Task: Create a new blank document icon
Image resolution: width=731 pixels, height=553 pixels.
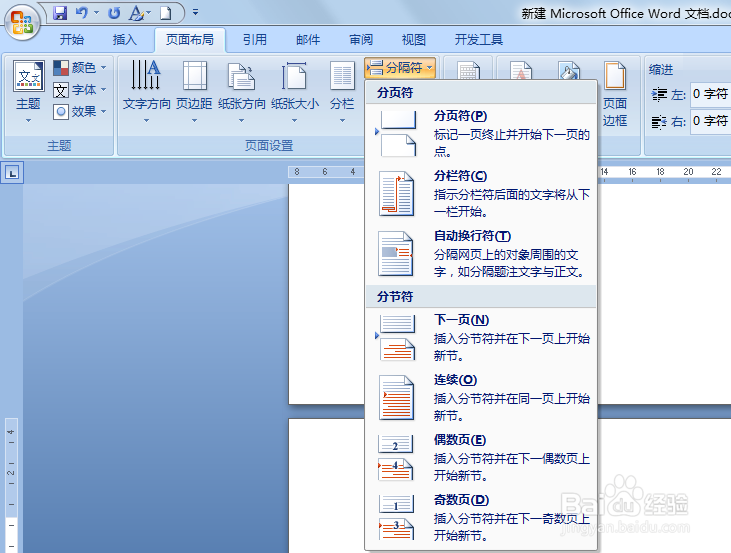Action: [x=166, y=13]
